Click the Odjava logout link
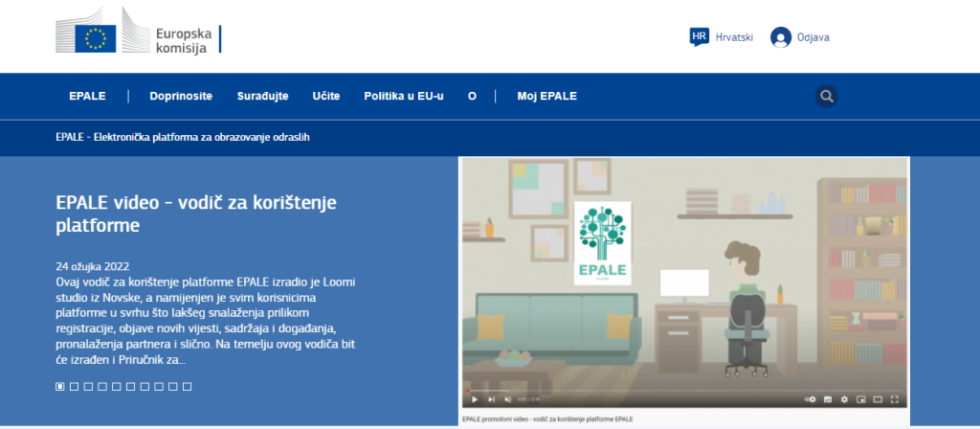This screenshot has width=980, height=429. pyautogui.click(x=800, y=37)
